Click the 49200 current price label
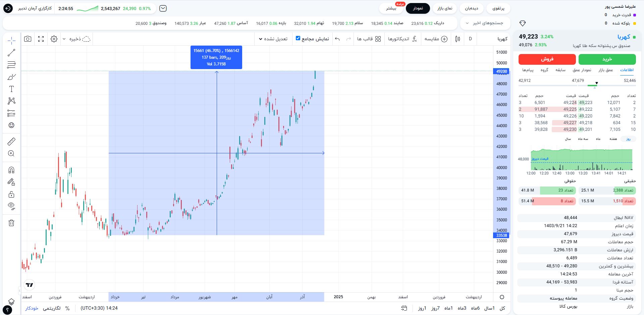 point(501,71)
